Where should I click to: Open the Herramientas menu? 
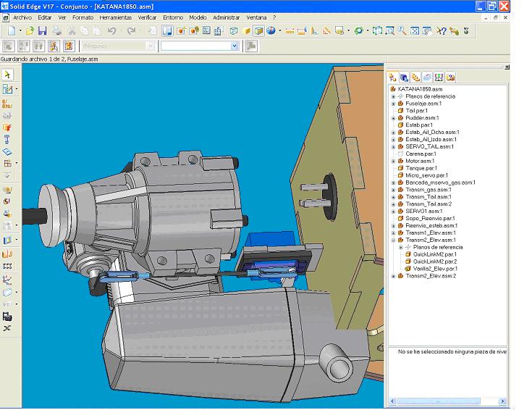pyautogui.click(x=114, y=17)
